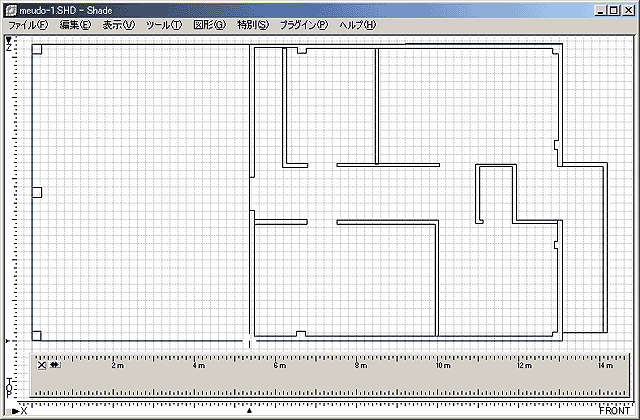Click the 8m mark on the ruler
Image resolution: width=640 pixels, height=420 pixels.
tap(361, 365)
